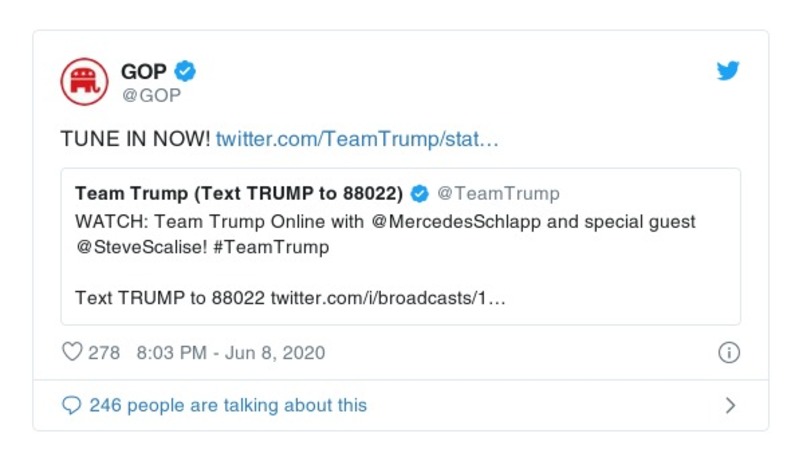Open "246 people are talking about this"
Image resolution: width=799 pixels, height=461 pixels.
(228, 406)
